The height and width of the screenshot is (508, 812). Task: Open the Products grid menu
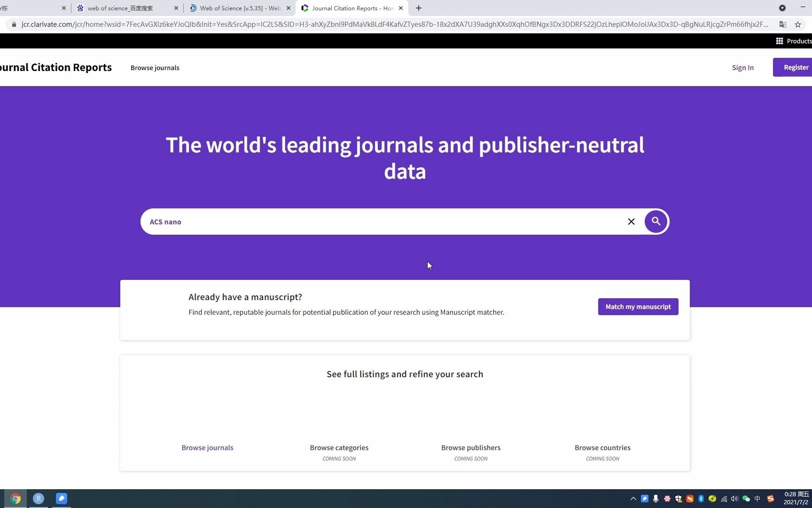pos(793,41)
